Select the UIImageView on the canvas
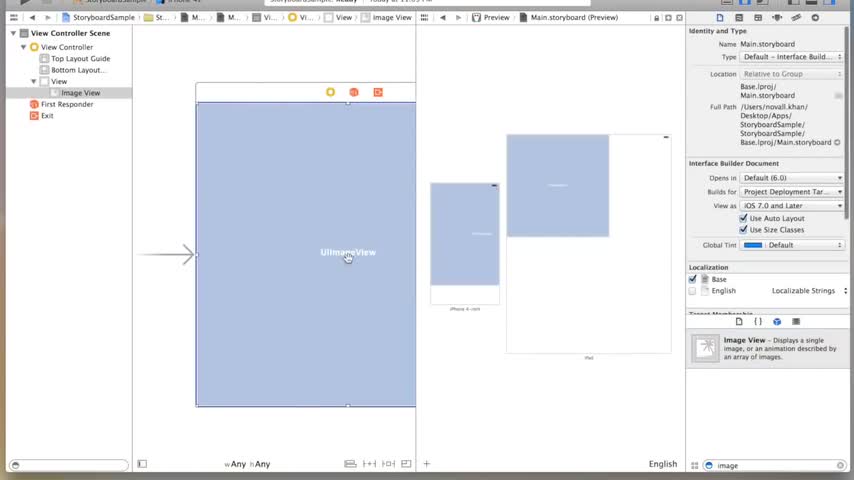Viewport: 854px width, 480px height. click(x=306, y=254)
